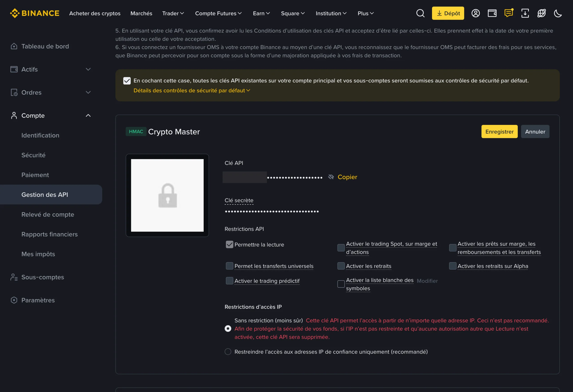This screenshot has width=573, height=392.
Task: Open the Earn dropdown menu
Action: 261,13
